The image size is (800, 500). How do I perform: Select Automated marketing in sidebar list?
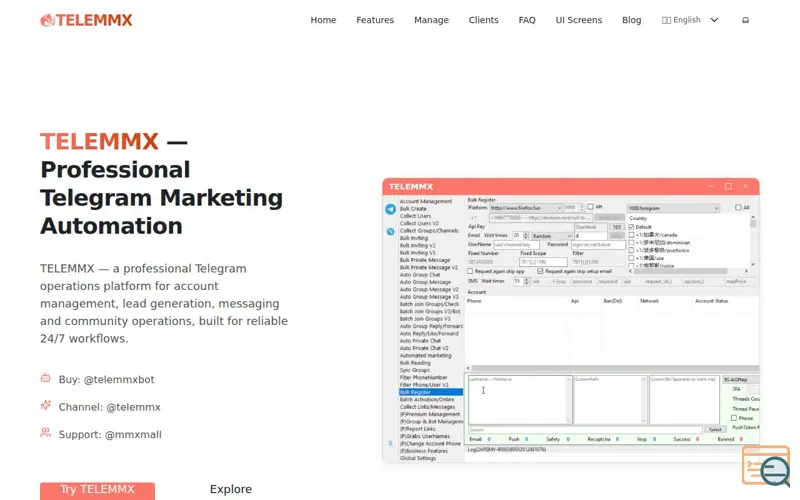tap(426, 355)
